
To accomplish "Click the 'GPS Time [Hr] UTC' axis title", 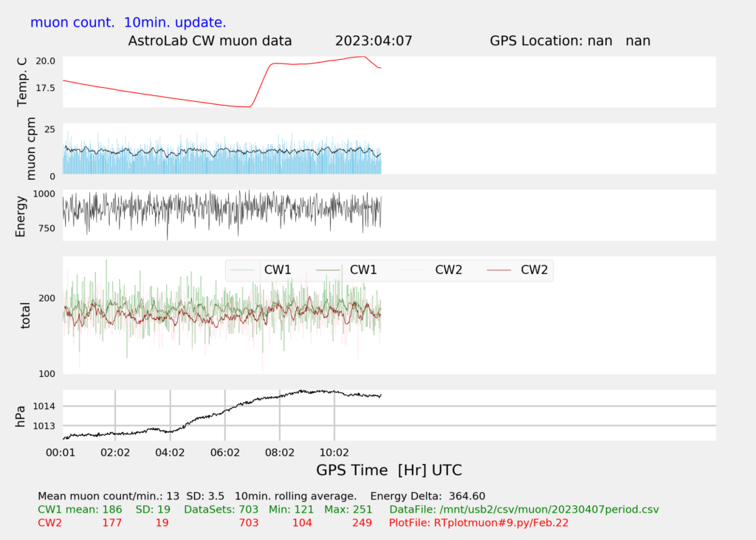I will (x=389, y=471).
